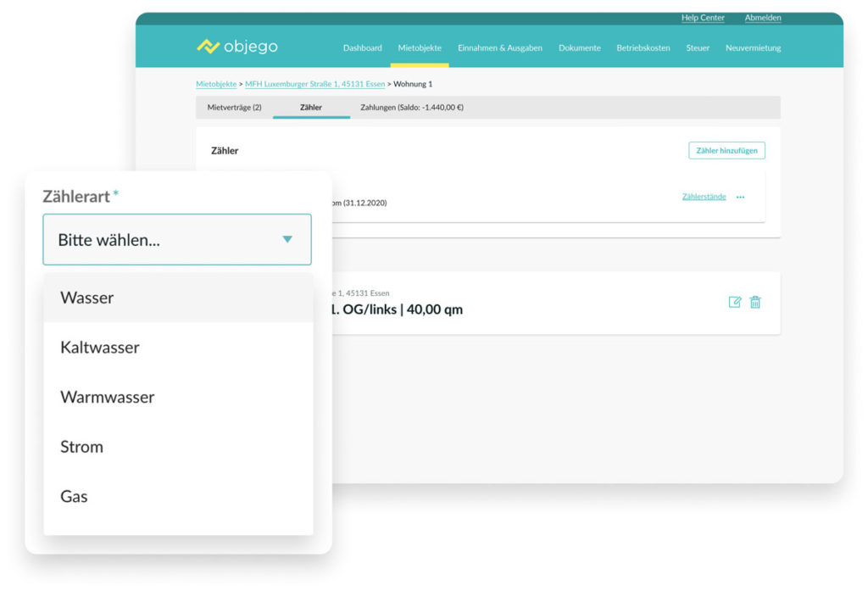Click Abmelden to log out
The width and height of the screenshot is (868, 591).
coord(762,18)
